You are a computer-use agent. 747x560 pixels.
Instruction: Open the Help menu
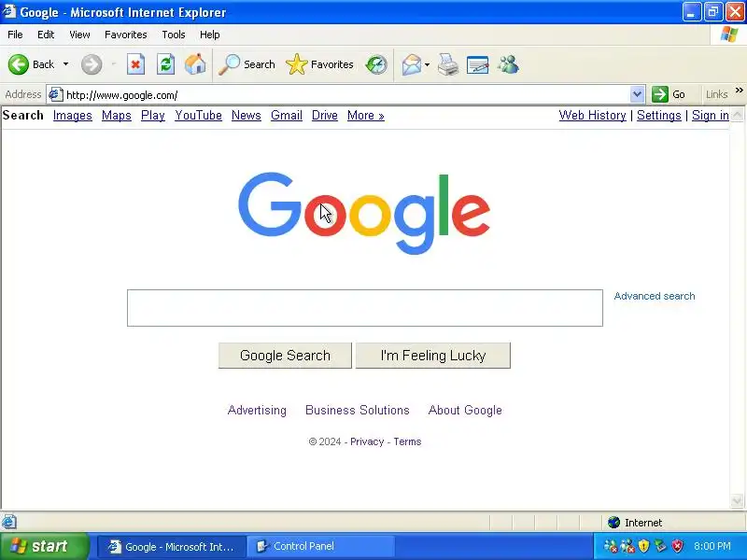(209, 35)
